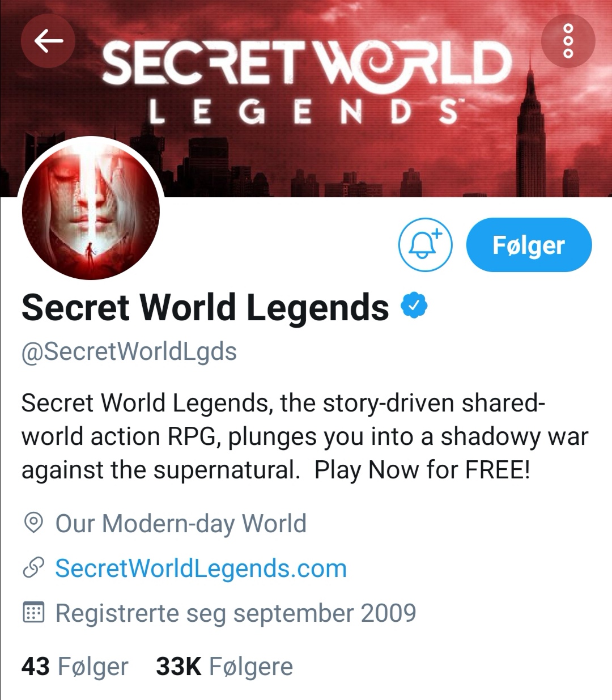This screenshot has width=612, height=700.
Task: Open the SecretWorldLegends.com link
Action: click(201, 569)
